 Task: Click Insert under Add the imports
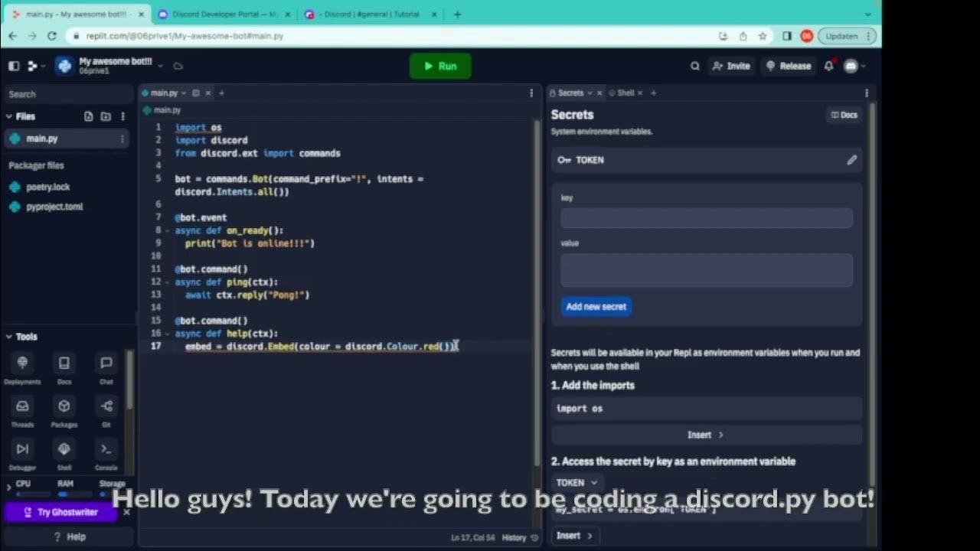tap(706, 435)
